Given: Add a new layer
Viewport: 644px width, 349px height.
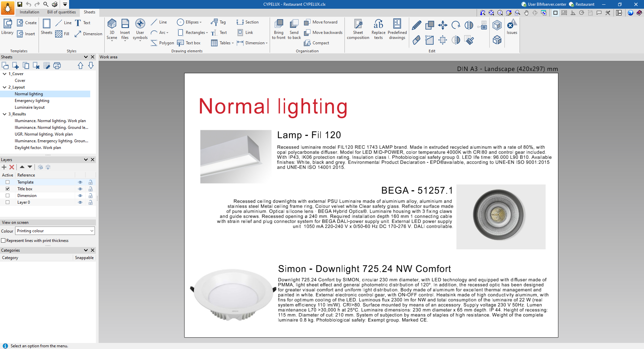Looking at the screenshot, I should [4, 167].
